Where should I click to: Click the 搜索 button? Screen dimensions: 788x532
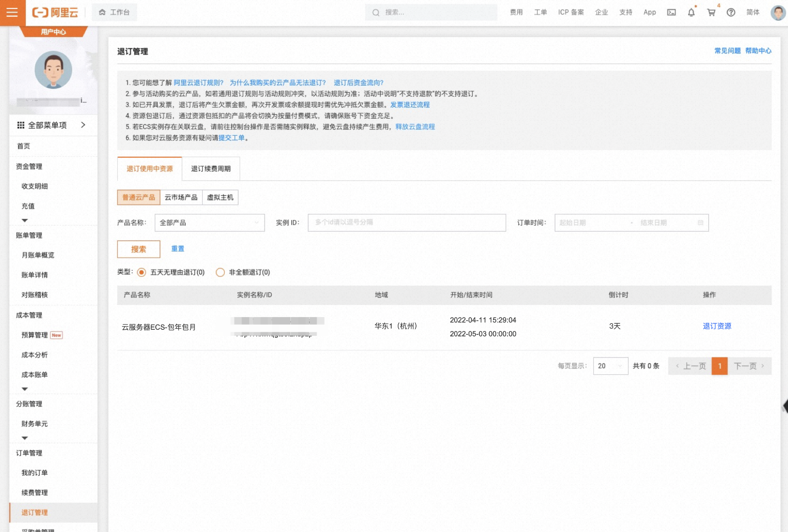(139, 249)
